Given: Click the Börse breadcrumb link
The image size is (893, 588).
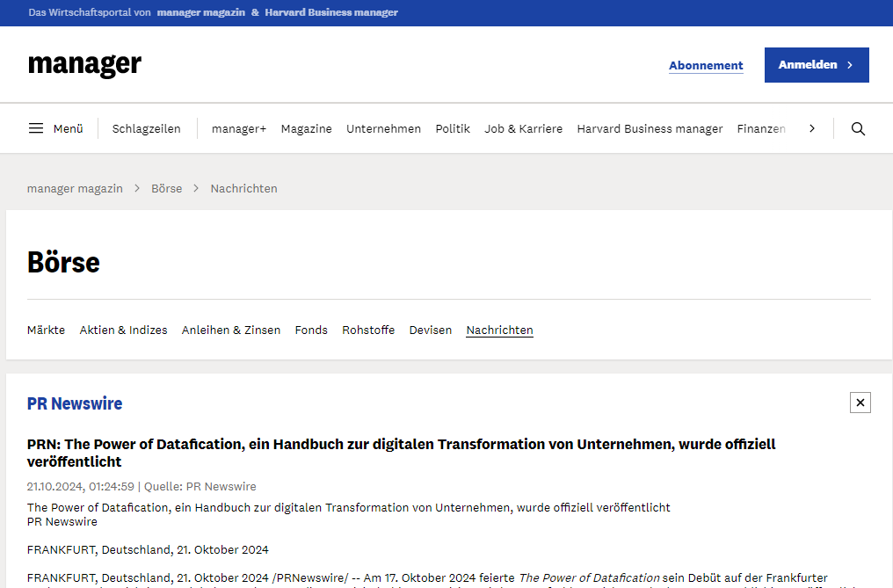Looking at the screenshot, I should tap(166, 188).
